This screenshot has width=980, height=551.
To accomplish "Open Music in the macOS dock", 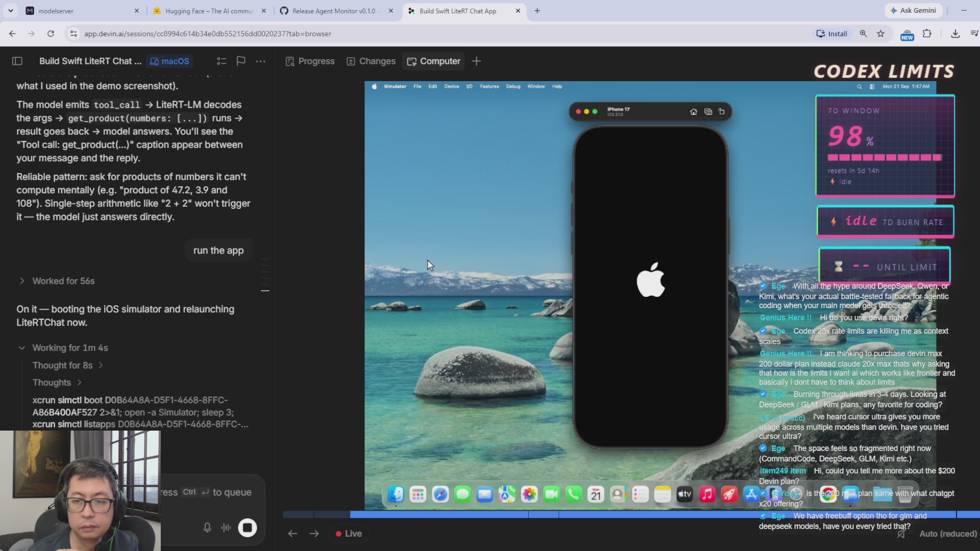I will (707, 494).
